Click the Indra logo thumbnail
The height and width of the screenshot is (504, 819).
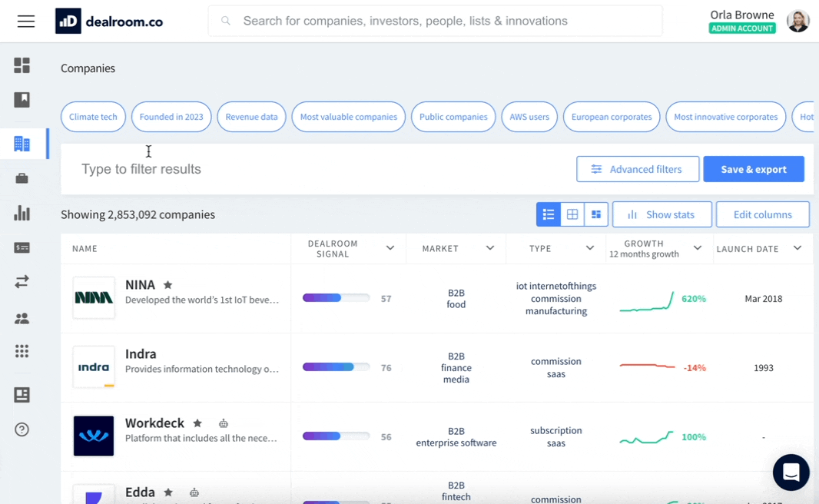pyautogui.click(x=94, y=366)
